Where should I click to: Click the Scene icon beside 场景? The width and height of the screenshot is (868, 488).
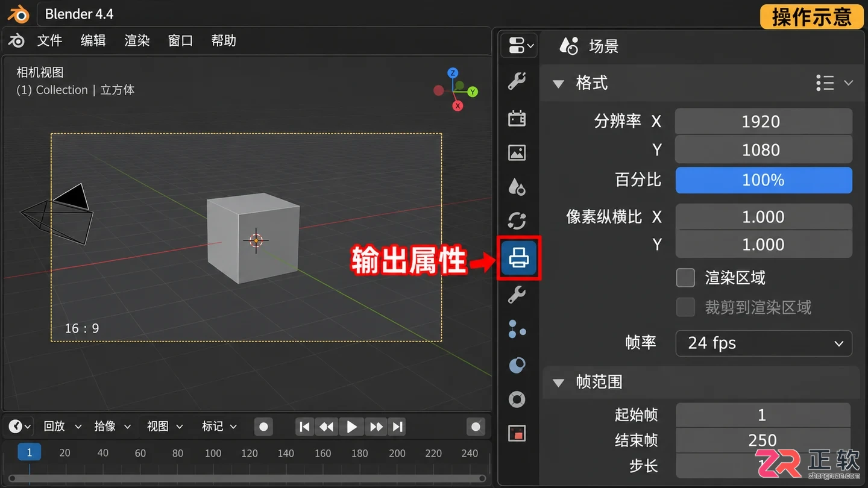[568, 46]
